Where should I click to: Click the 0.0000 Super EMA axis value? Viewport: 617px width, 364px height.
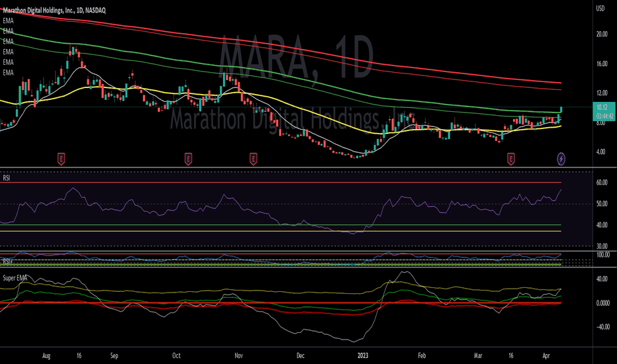pyautogui.click(x=603, y=303)
